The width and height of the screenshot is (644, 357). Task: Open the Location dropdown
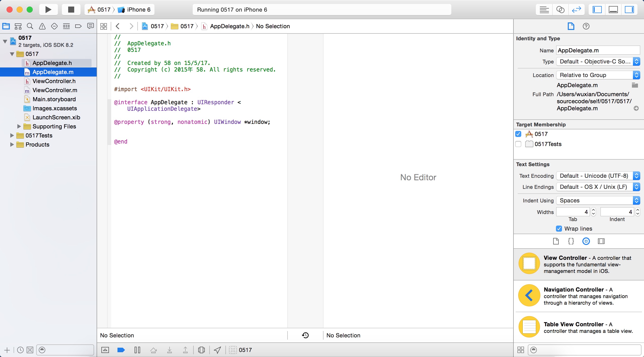point(598,75)
